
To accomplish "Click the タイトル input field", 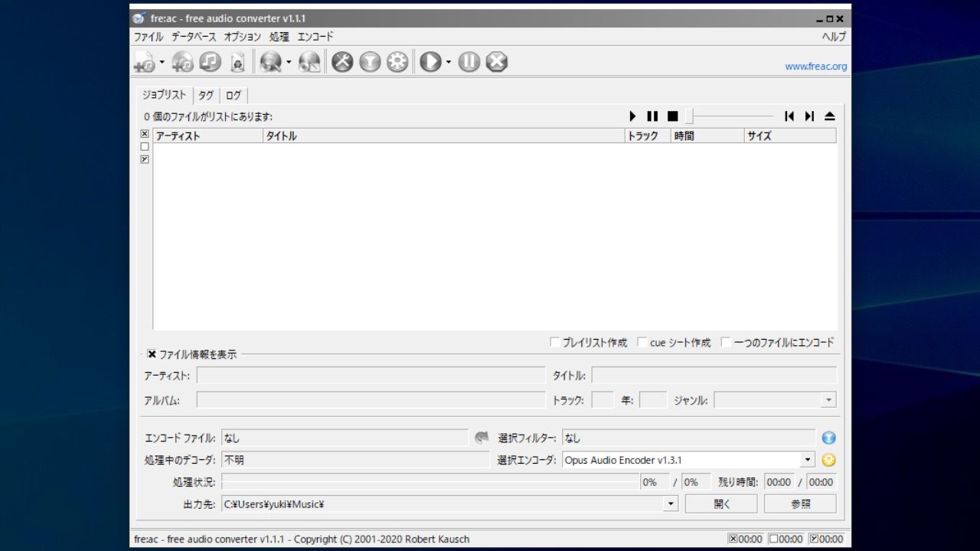I will (714, 376).
